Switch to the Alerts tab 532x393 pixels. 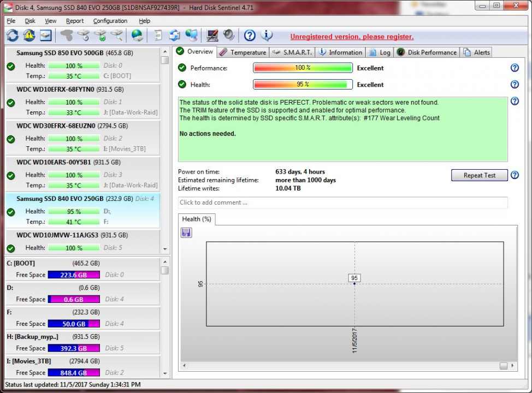click(477, 52)
